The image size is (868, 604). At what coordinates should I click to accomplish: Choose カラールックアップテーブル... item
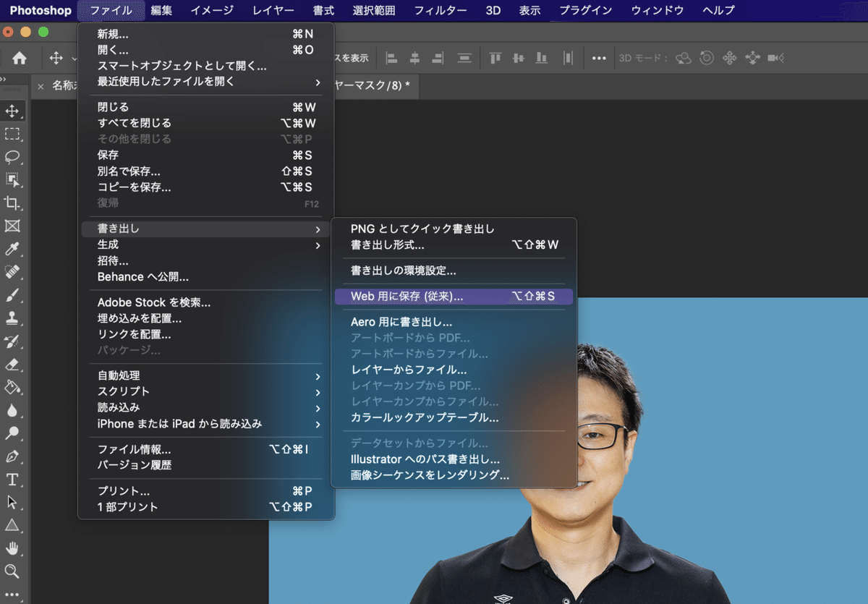point(453,417)
